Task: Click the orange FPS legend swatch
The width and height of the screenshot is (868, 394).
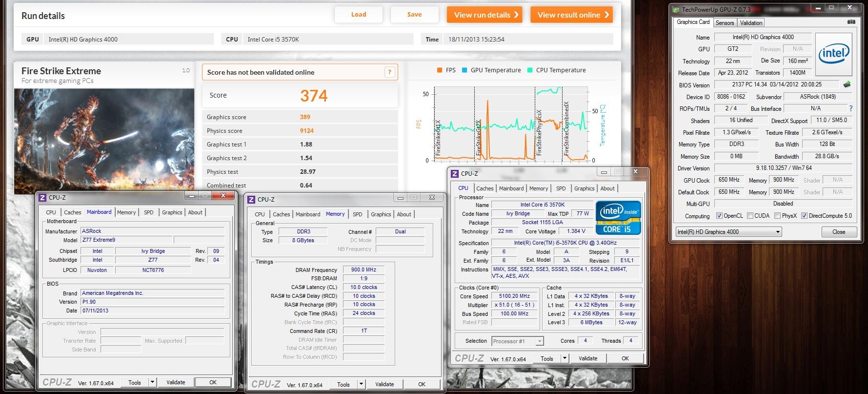Action: pyautogui.click(x=440, y=70)
